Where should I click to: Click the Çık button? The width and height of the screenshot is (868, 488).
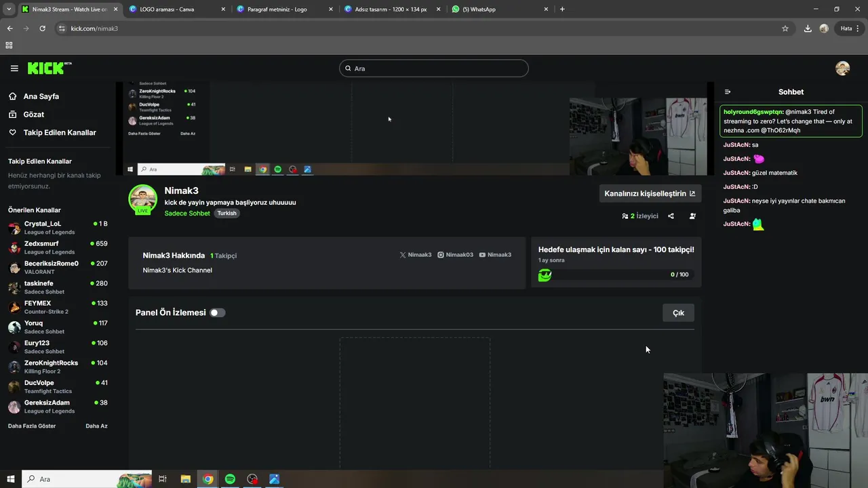(678, 312)
